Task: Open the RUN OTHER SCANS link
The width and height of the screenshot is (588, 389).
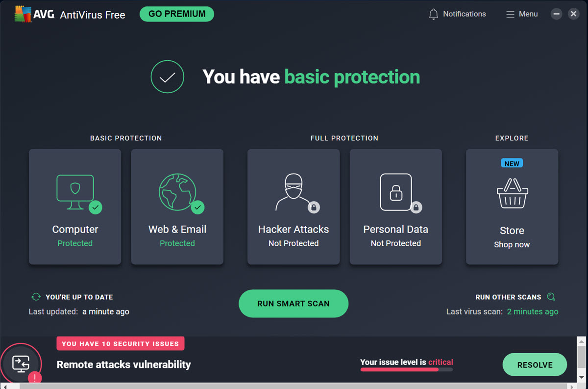Action: pos(508,297)
